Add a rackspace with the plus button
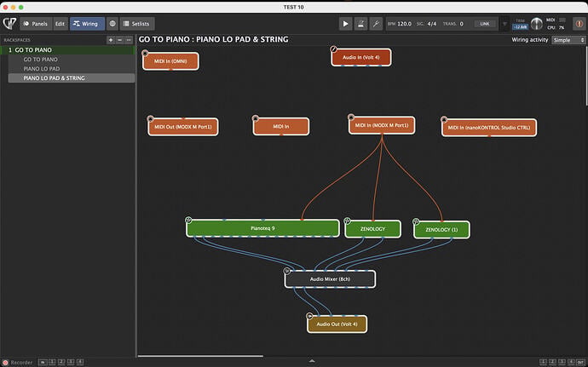The image size is (588, 367). (111, 40)
